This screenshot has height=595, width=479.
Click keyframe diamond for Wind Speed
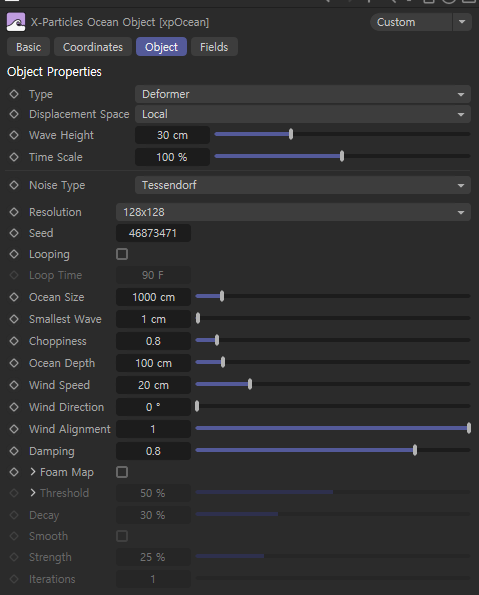click(x=14, y=385)
